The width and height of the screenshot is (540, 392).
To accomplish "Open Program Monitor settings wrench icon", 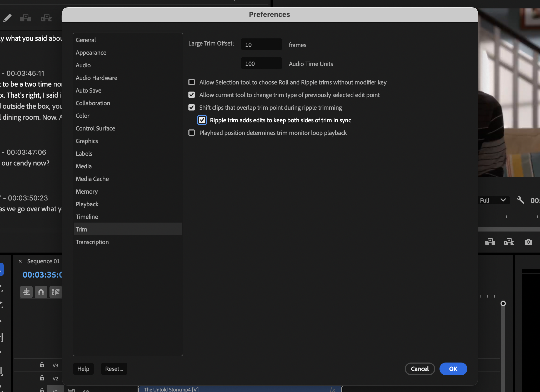I will click(x=520, y=200).
